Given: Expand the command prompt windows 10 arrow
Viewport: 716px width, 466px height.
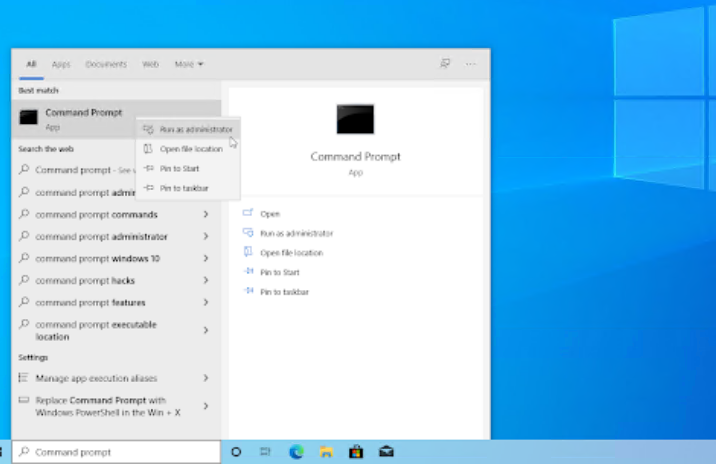Looking at the screenshot, I should tap(205, 258).
